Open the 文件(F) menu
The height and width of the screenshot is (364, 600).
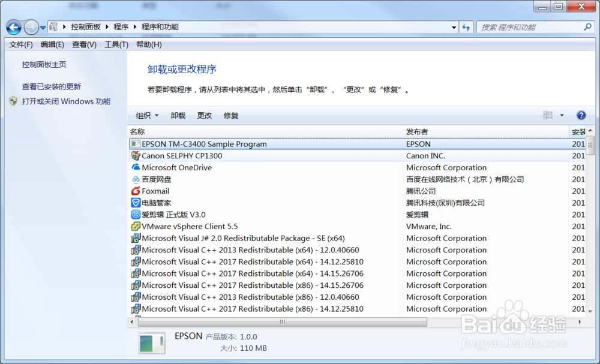coord(21,45)
